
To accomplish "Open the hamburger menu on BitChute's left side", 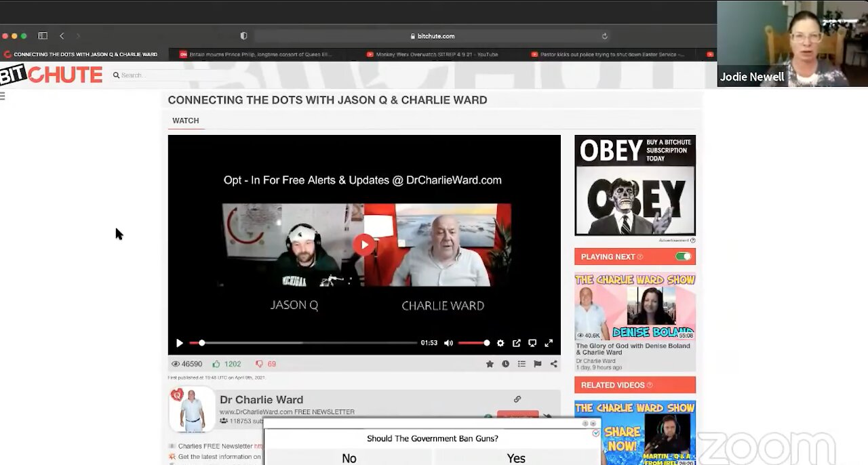I will click(x=3, y=96).
